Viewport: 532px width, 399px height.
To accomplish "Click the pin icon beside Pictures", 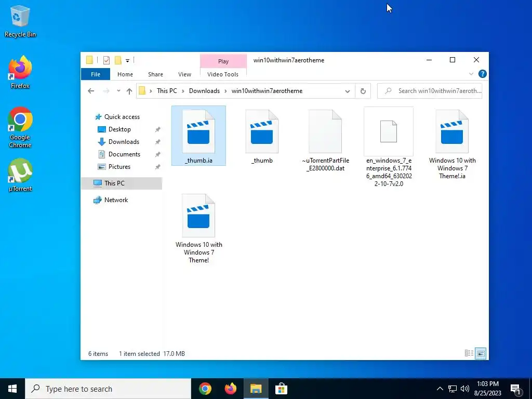I will tap(157, 167).
